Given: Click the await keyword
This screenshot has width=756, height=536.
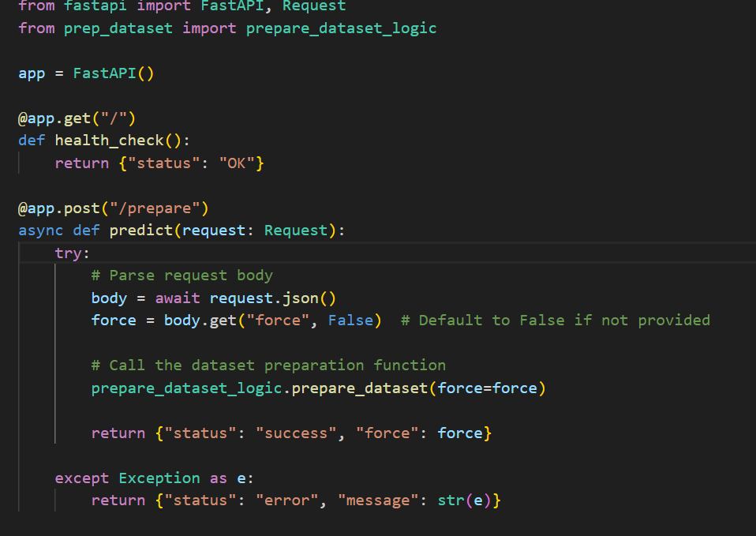Looking at the screenshot, I should [178, 298].
